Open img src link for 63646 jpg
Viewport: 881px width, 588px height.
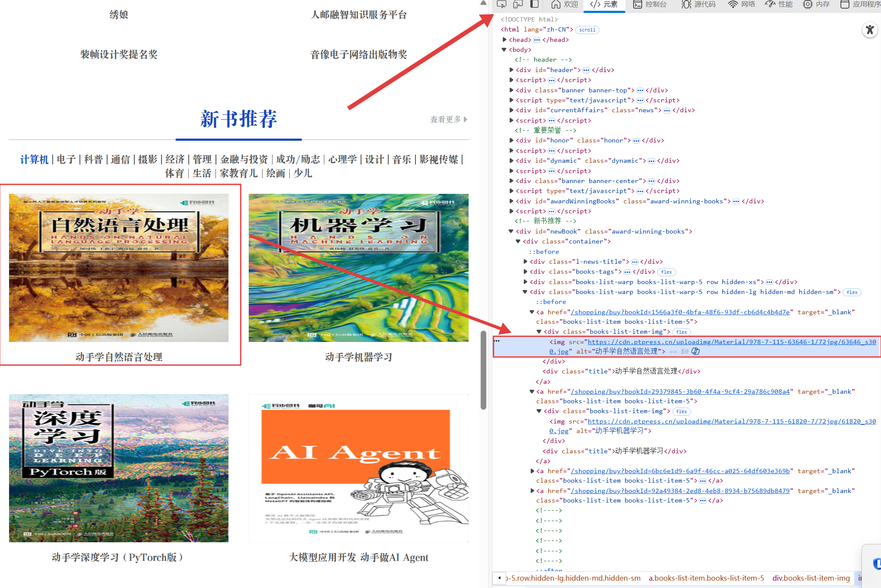[713, 347]
